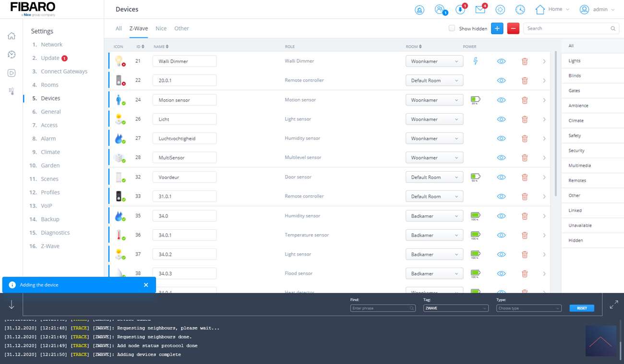Open the mail notifications envelope icon
This screenshot has height=364, width=624.
point(480,10)
